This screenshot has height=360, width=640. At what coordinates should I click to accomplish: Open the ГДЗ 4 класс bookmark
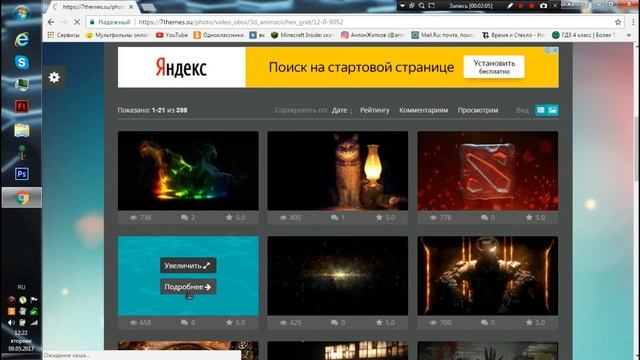(583, 35)
